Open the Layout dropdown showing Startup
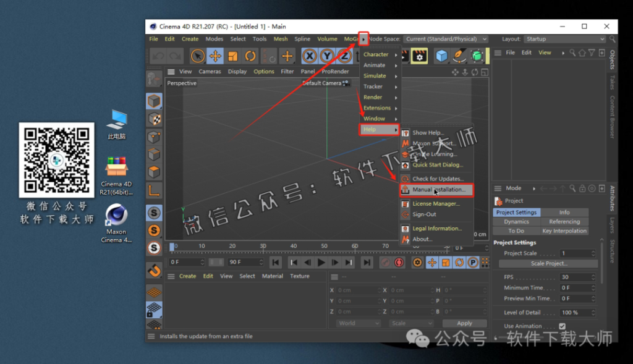 point(564,39)
